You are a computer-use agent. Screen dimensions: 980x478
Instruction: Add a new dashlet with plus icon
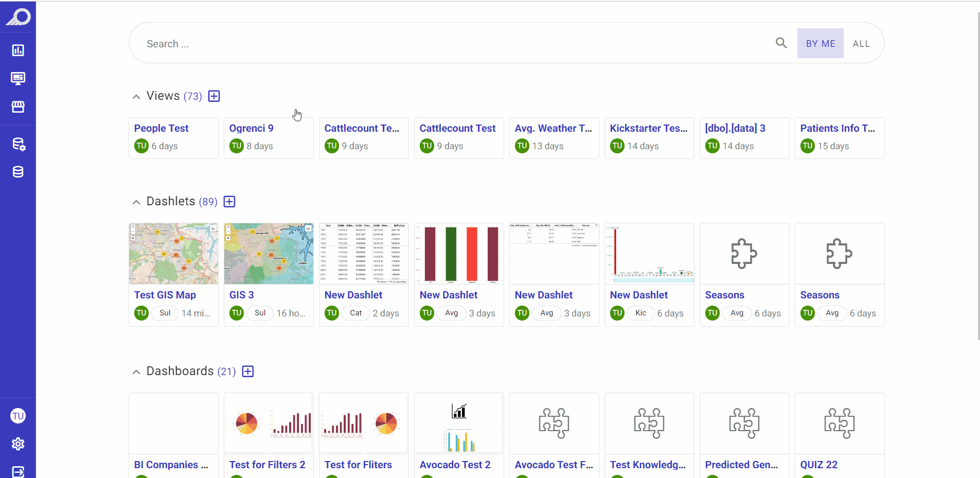coord(229,202)
